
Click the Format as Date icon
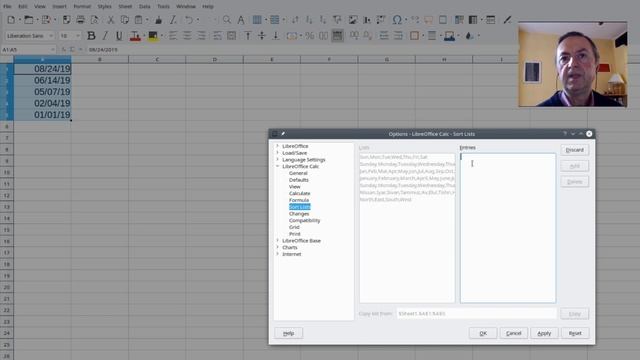click(x=337, y=36)
